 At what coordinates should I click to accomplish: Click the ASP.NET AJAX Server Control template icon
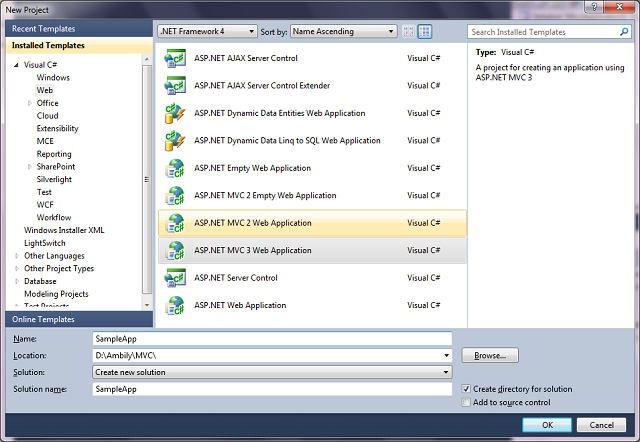pyautogui.click(x=175, y=59)
